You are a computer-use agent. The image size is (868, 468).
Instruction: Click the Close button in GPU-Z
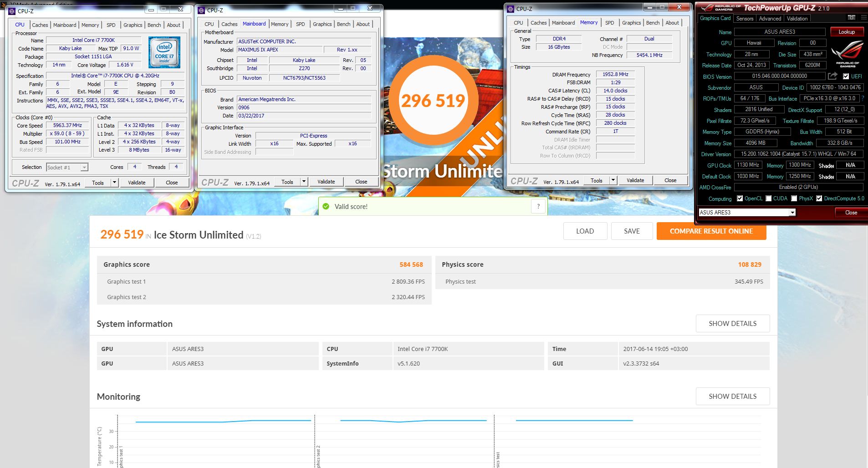click(x=851, y=213)
